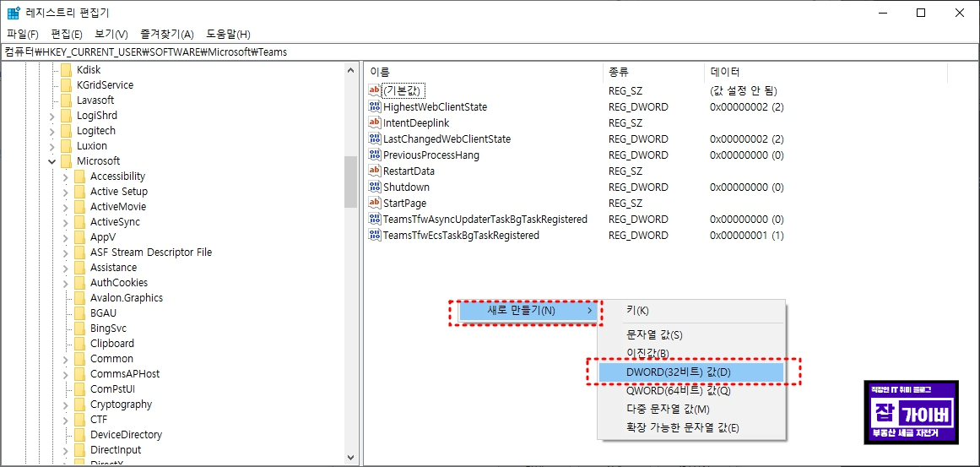Expand the LogiShrd key
The image size is (980, 467).
(x=51, y=116)
